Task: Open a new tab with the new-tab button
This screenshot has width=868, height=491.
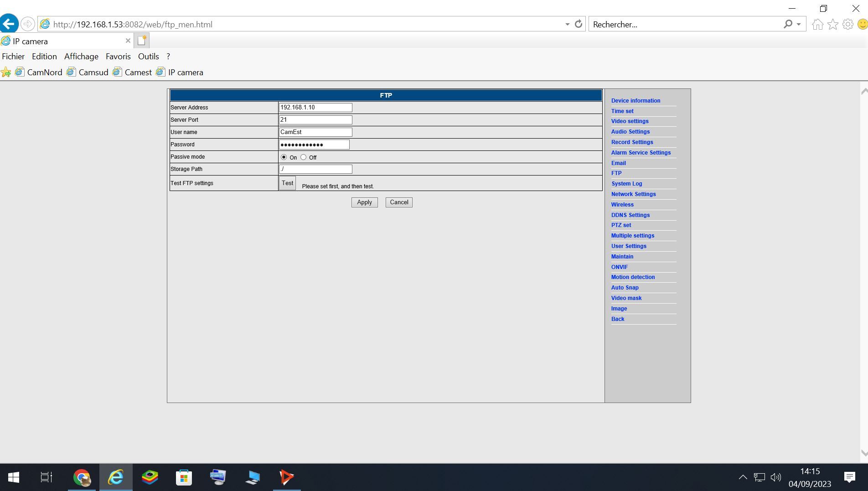Action: point(142,41)
